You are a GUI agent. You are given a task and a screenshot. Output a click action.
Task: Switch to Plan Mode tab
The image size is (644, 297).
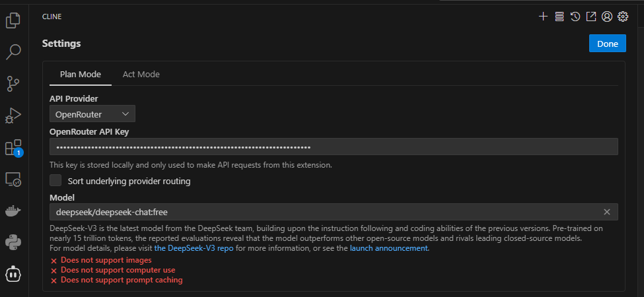pos(81,74)
